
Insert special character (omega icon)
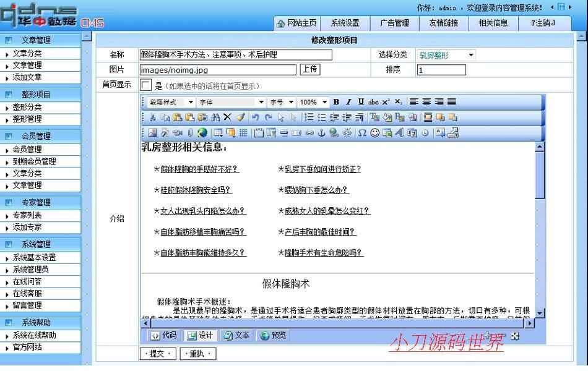click(362, 133)
